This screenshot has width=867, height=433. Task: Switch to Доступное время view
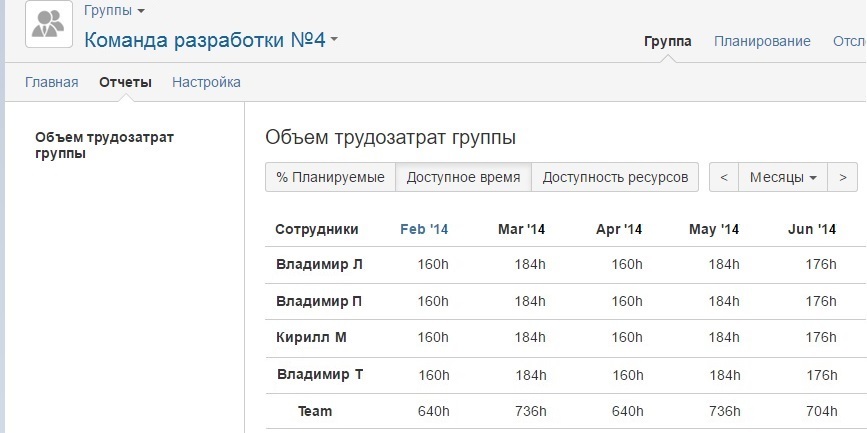pyautogui.click(x=463, y=177)
